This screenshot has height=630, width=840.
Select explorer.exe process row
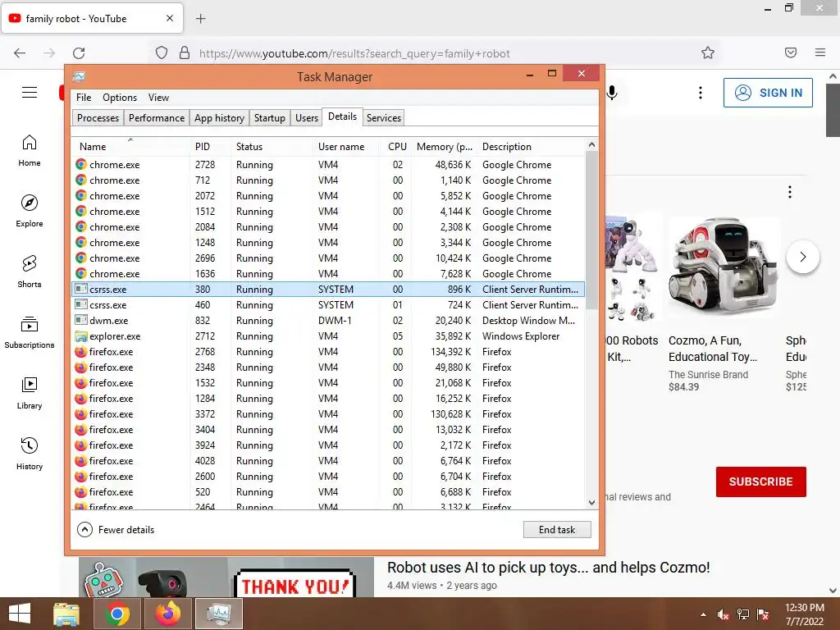pyautogui.click(x=328, y=336)
